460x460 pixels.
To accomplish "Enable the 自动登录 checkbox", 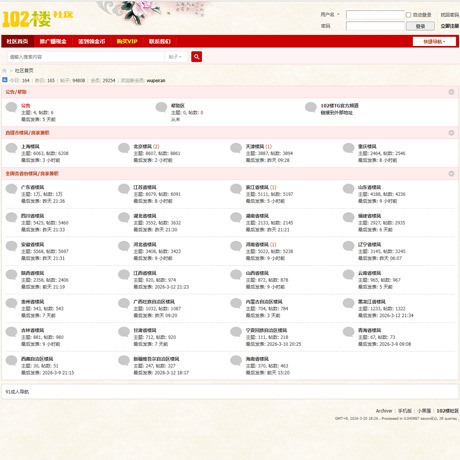I will coord(408,15).
